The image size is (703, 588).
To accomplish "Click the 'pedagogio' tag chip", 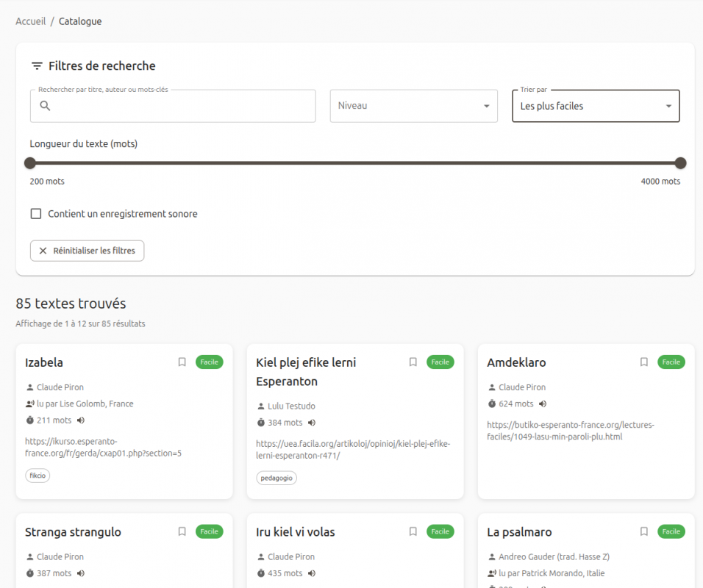I will [276, 478].
